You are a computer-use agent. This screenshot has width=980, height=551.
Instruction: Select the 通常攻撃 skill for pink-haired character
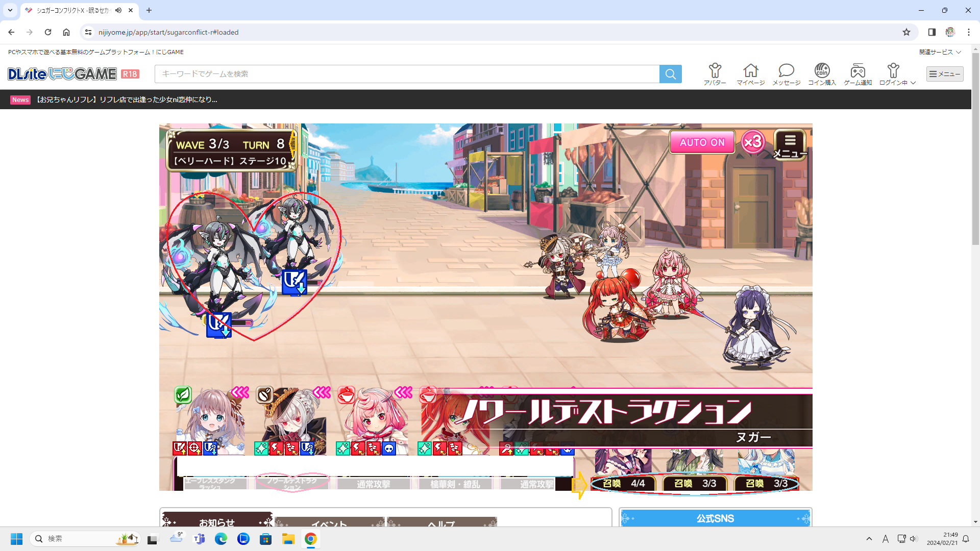click(x=373, y=484)
